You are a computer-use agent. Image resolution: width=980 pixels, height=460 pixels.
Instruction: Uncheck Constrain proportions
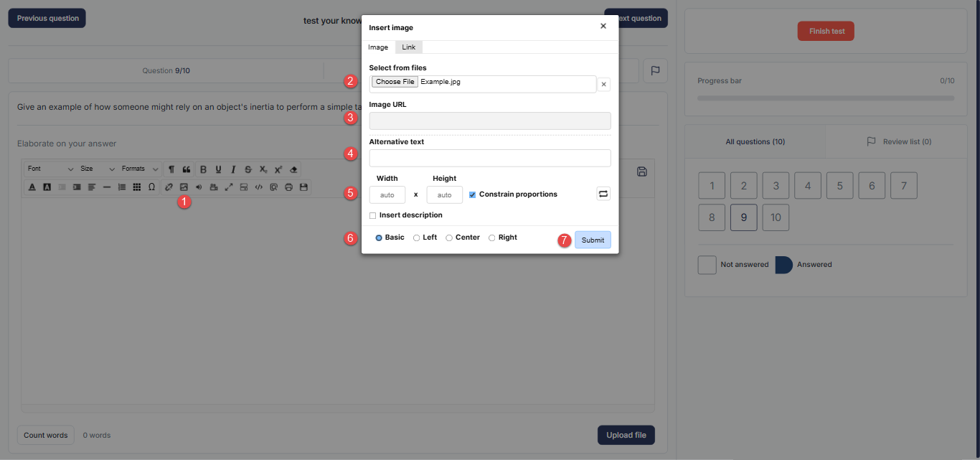[472, 194]
